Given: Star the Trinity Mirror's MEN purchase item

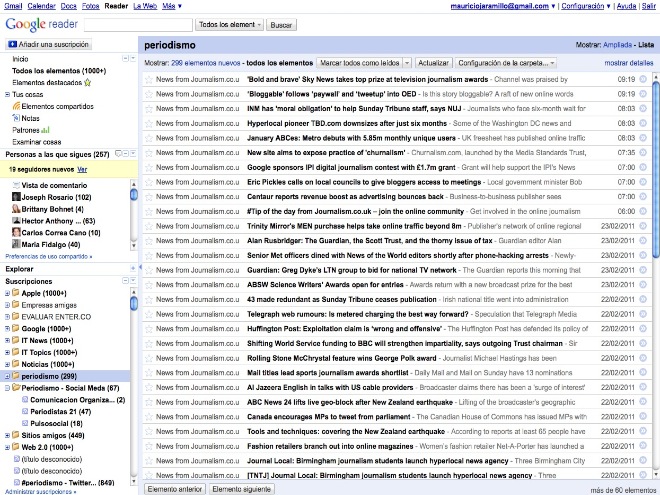Looking at the screenshot, I should point(149,226).
